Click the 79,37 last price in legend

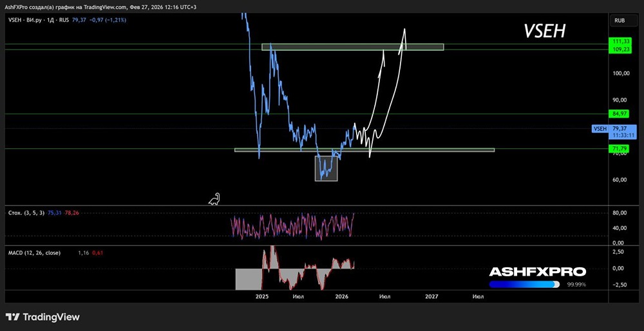(x=79, y=20)
